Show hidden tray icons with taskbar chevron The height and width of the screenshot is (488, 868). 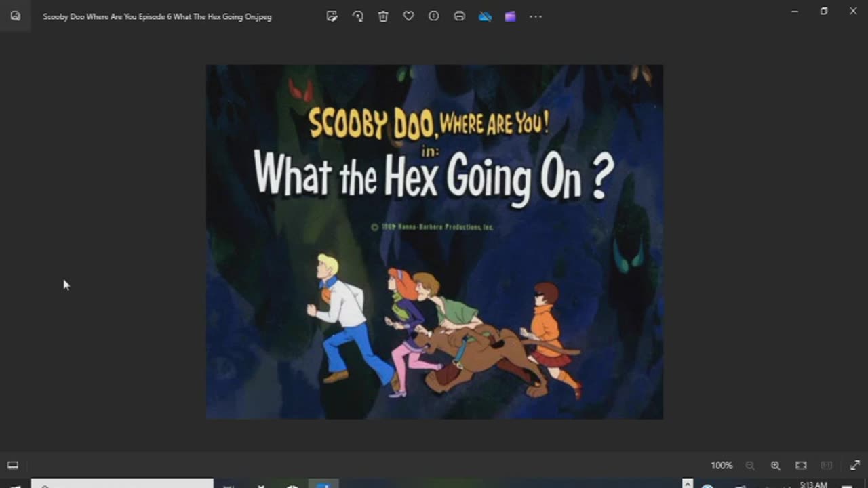click(688, 484)
